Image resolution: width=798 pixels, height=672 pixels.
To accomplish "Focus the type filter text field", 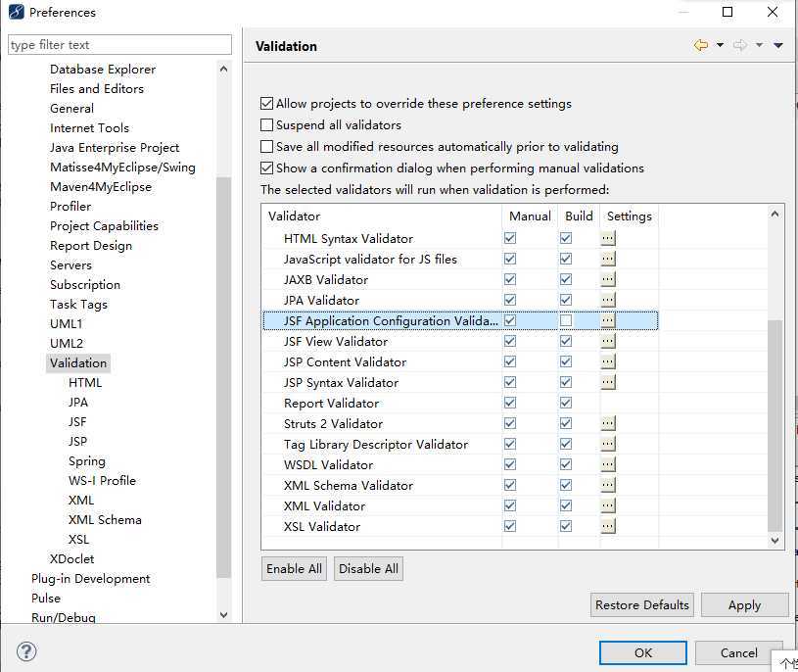I will coord(120,45).
